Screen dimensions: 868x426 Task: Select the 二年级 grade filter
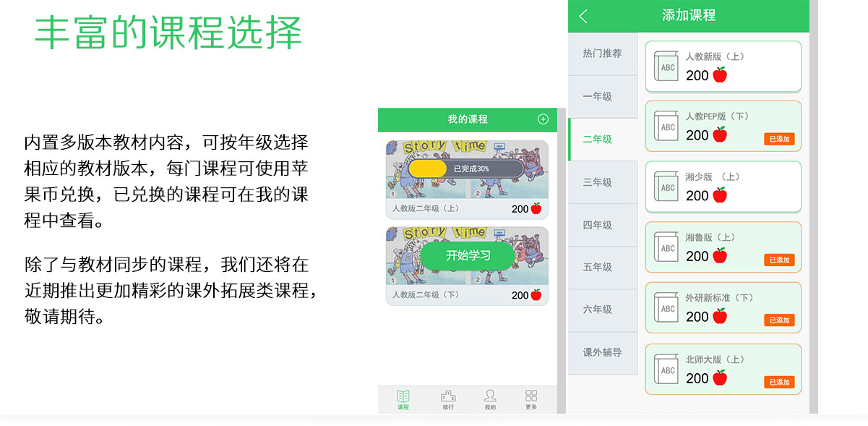coord(602,139)
